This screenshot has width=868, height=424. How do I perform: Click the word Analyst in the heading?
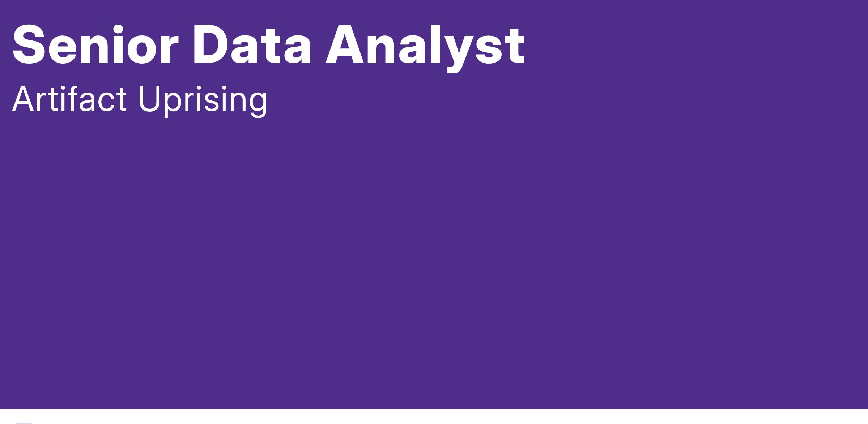425,49
